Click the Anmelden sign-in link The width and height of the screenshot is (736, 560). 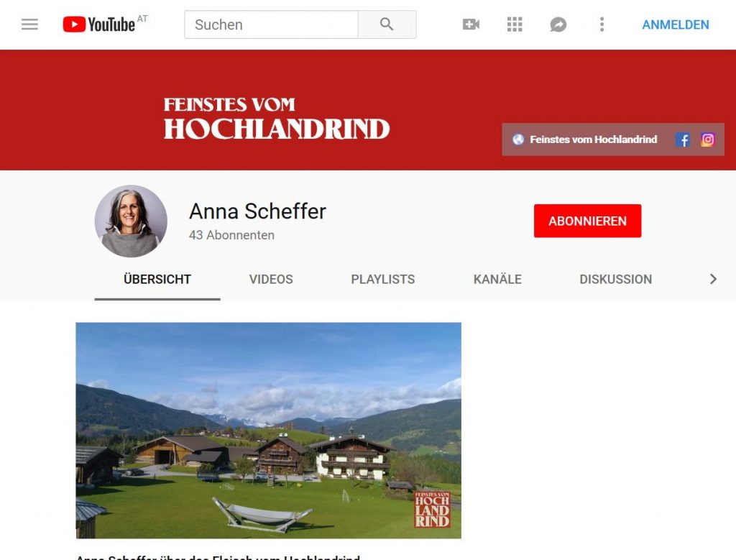tap(676, 24)
